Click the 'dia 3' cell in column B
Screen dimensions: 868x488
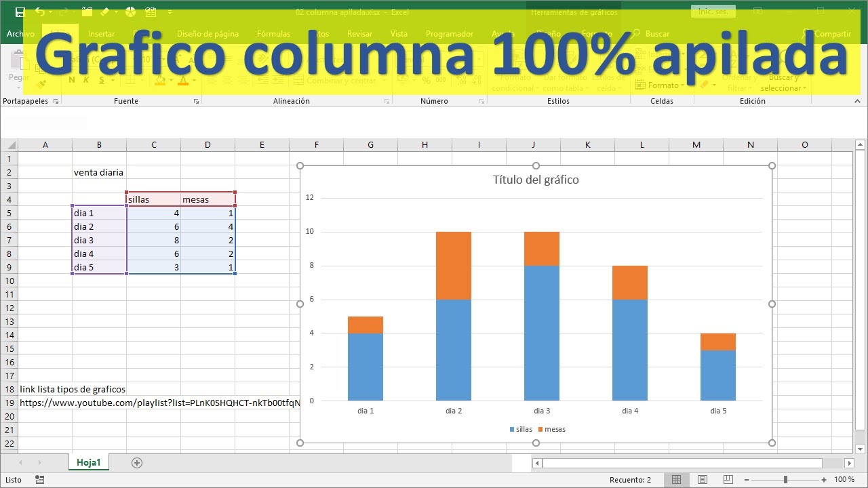click(99, 240)
